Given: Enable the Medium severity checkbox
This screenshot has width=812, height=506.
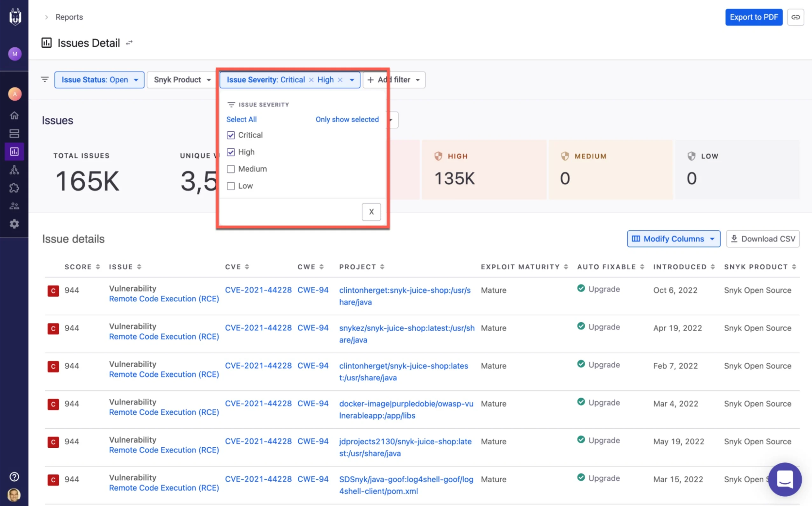Looking at the screenshot, I should tap(231, 169).
